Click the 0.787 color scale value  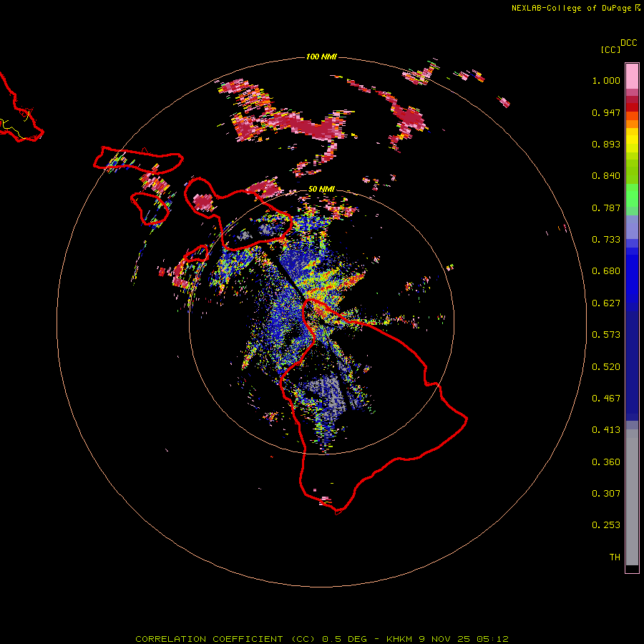click(606, 208)
